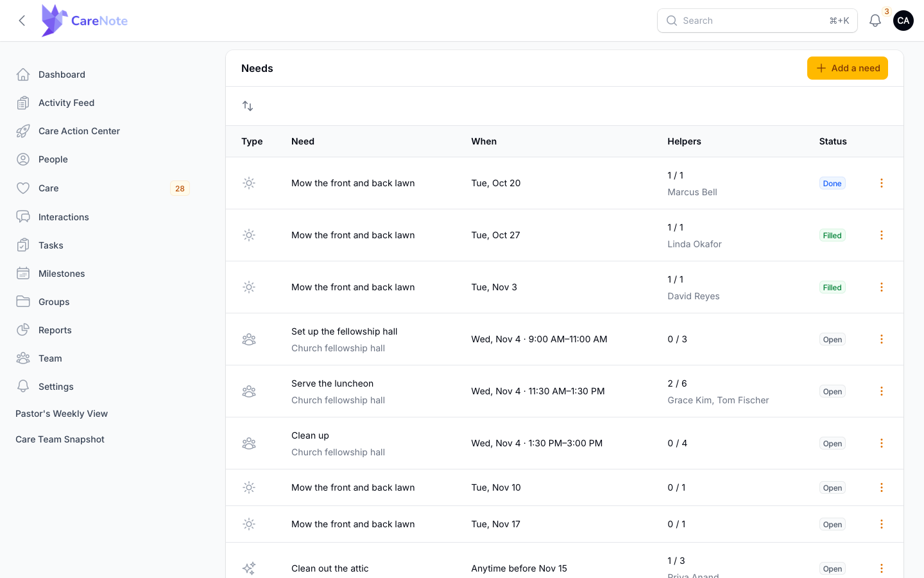Click the Milestones calendar icon

click(x=23, y=274)
